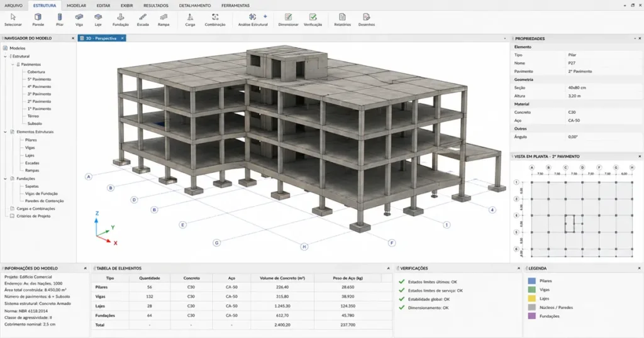Activate the Laje slab tool

pyautogui.click(x=97, y=19)
